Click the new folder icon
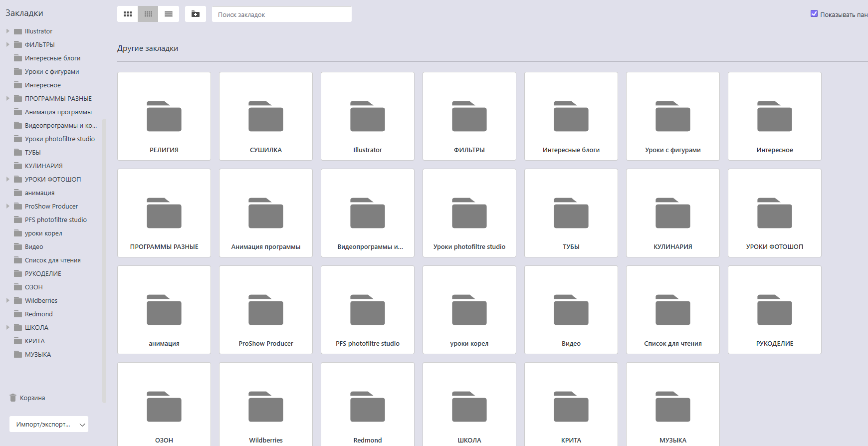The height and width of the screenshot is (446, 868). (196, 14)
